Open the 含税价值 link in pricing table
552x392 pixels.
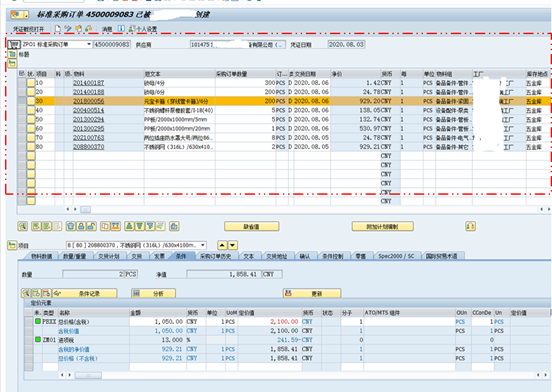tap(69, 331)
